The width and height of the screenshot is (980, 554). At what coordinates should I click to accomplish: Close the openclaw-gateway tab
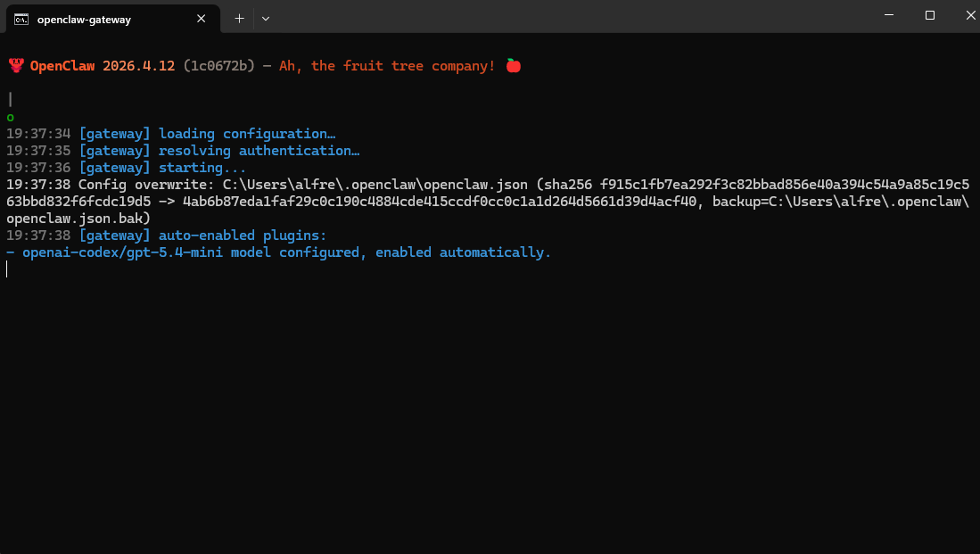(202, 18)
